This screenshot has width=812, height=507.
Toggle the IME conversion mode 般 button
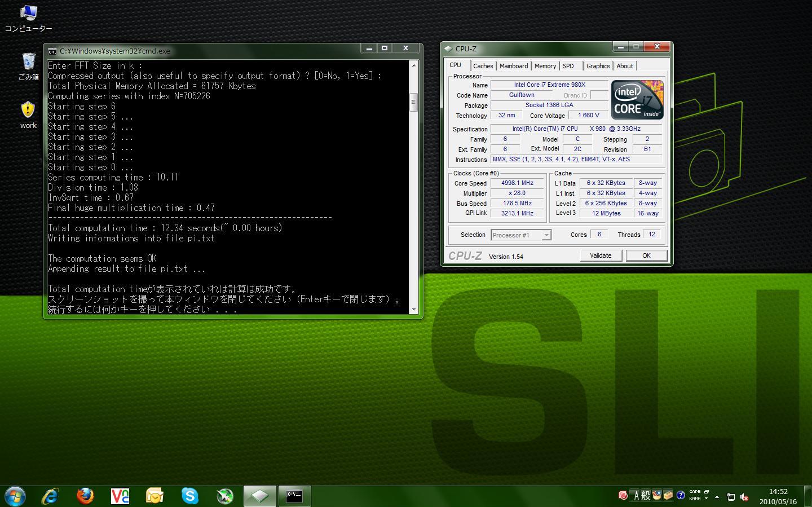[646, 495]
